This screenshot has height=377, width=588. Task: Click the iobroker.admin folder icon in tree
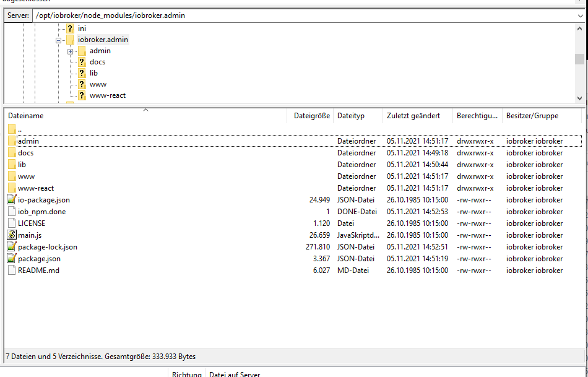70,40
